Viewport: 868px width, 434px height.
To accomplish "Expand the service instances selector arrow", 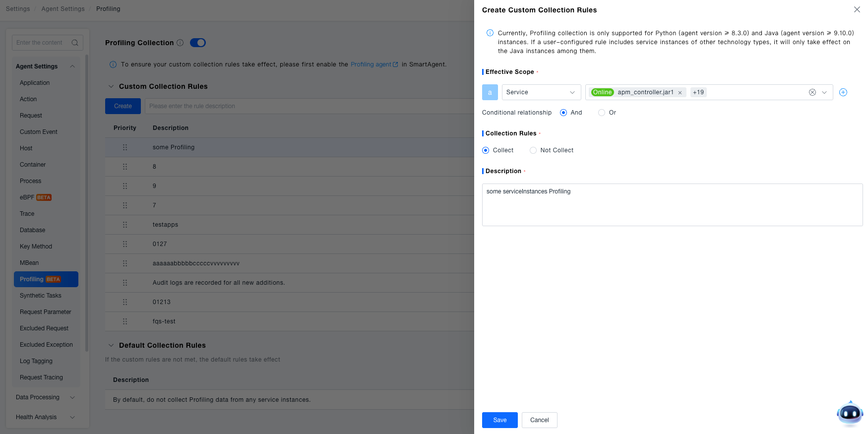I will (x=824, y=92).
